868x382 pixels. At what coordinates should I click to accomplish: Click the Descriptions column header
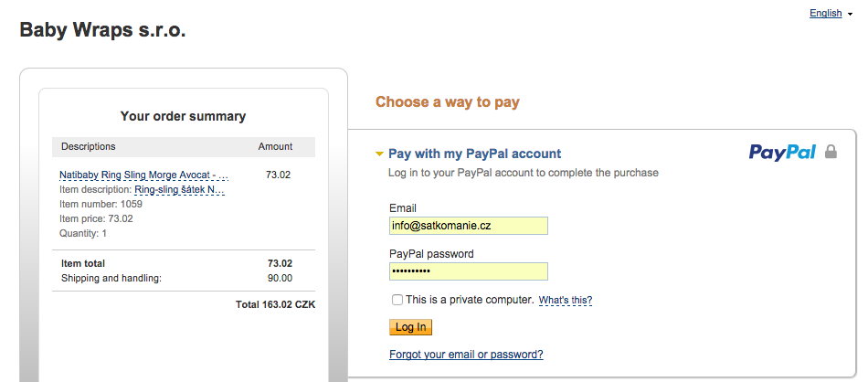89,146
